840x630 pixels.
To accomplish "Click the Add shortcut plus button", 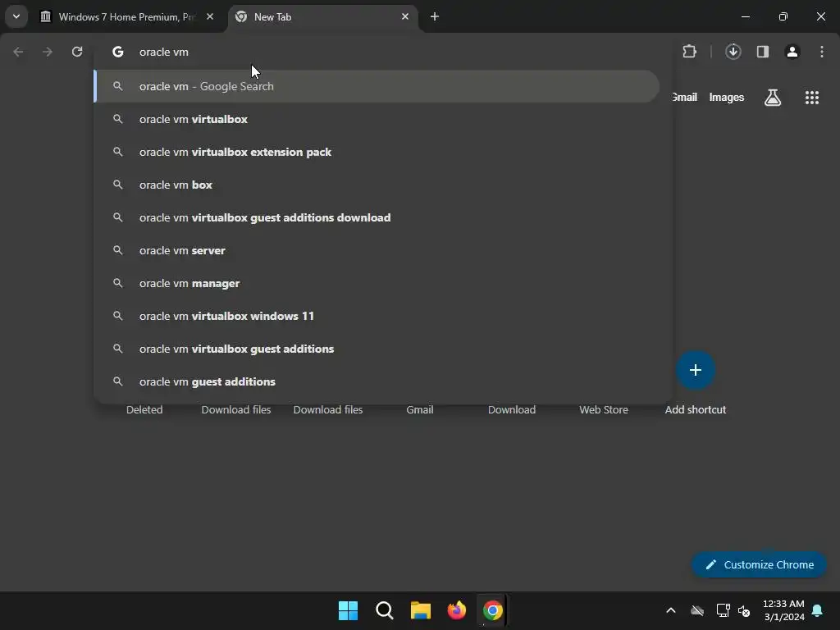I will (x=696, y=370).
